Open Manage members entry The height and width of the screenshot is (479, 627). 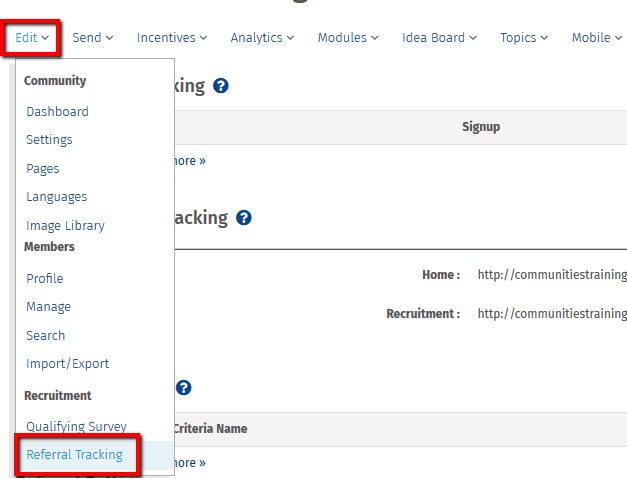pyautogui.click(x=48, y=307)
